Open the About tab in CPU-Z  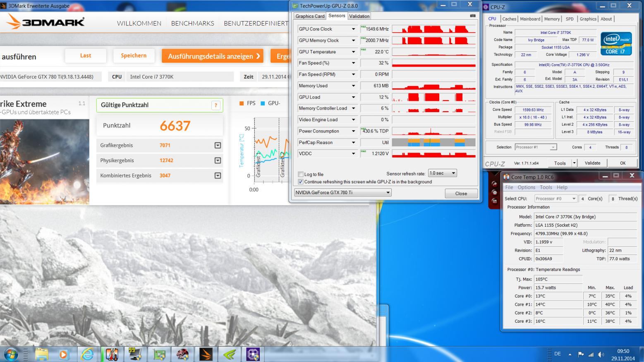pyautogui.click(x=606, y=19)
